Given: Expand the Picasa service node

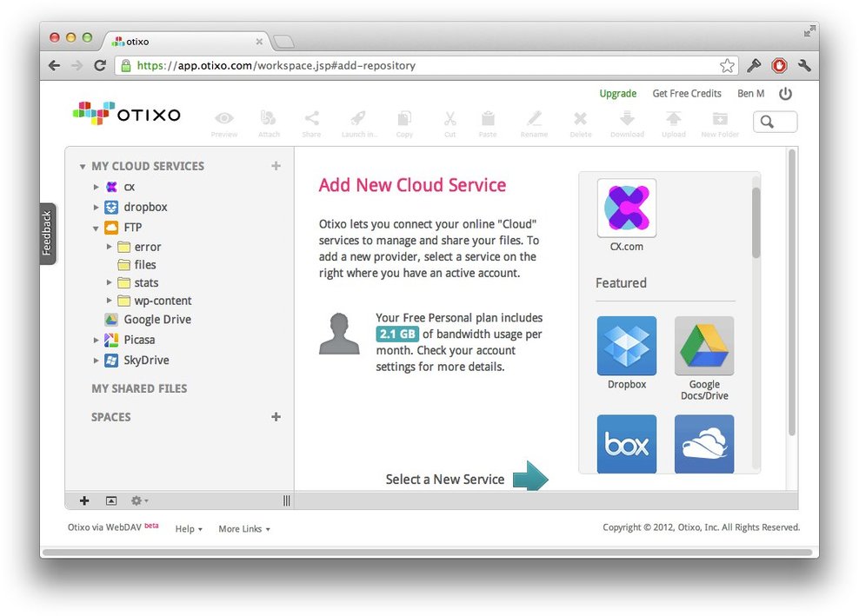Looking at the screenshot, I should tap(96, 340).
